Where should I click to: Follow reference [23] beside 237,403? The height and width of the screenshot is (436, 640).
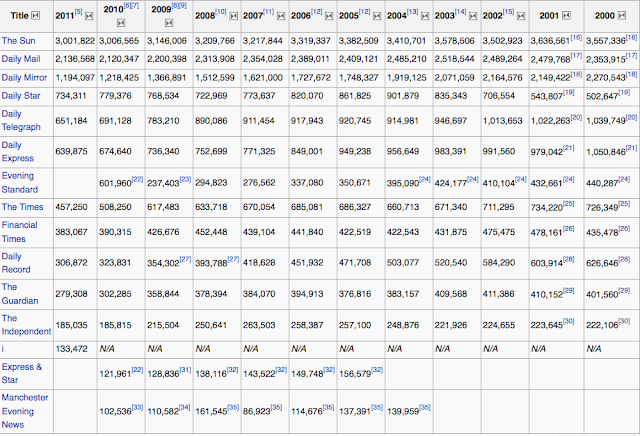pos(185,179)
